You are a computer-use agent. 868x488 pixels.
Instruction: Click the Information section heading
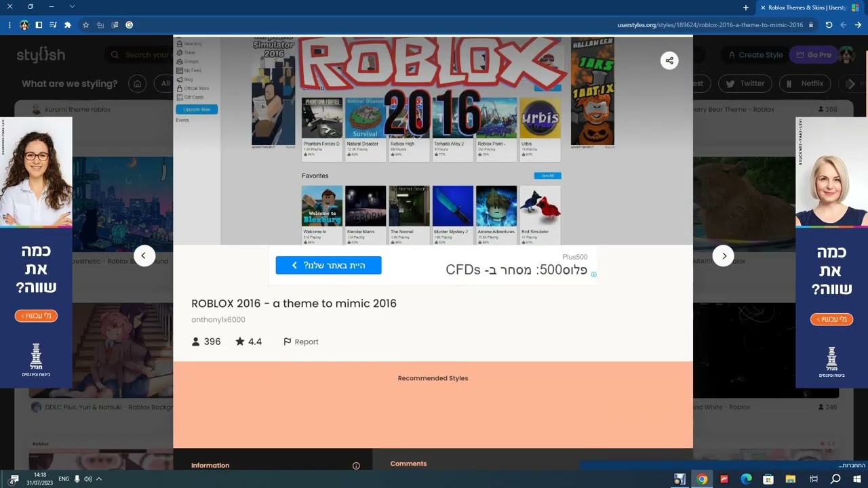tap(210, 466)
